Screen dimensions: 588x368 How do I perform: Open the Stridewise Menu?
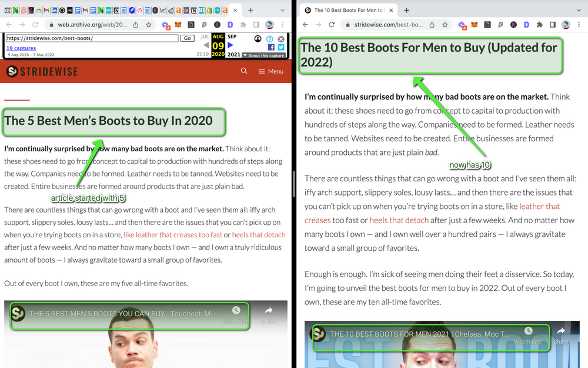click(271, 71)
